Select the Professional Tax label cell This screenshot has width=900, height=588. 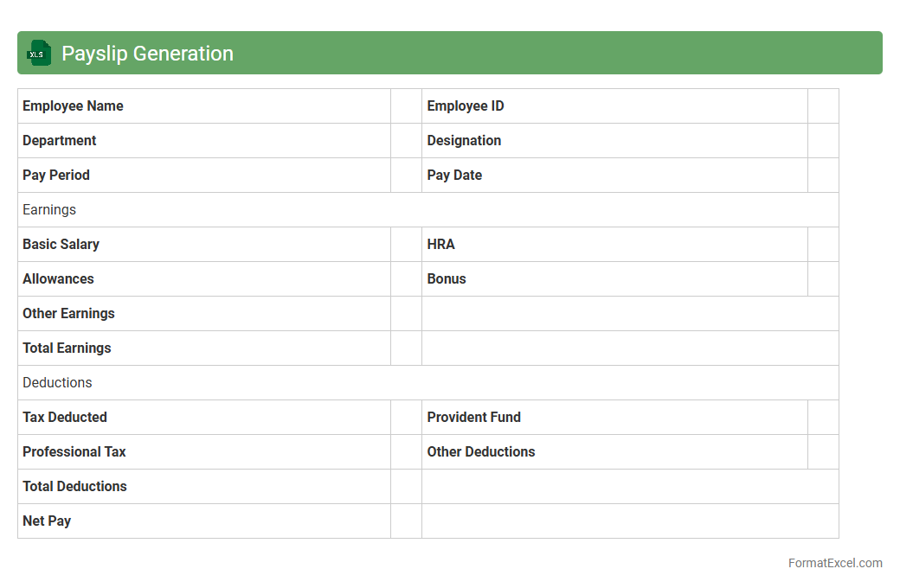pyautogui.click(x=203, y=452)
